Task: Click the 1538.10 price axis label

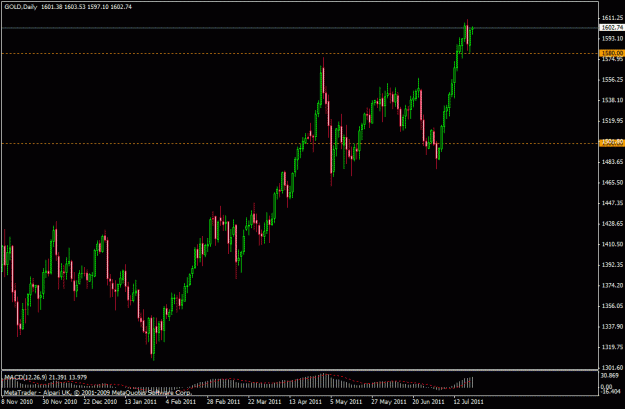Action: tap(613, 100)
